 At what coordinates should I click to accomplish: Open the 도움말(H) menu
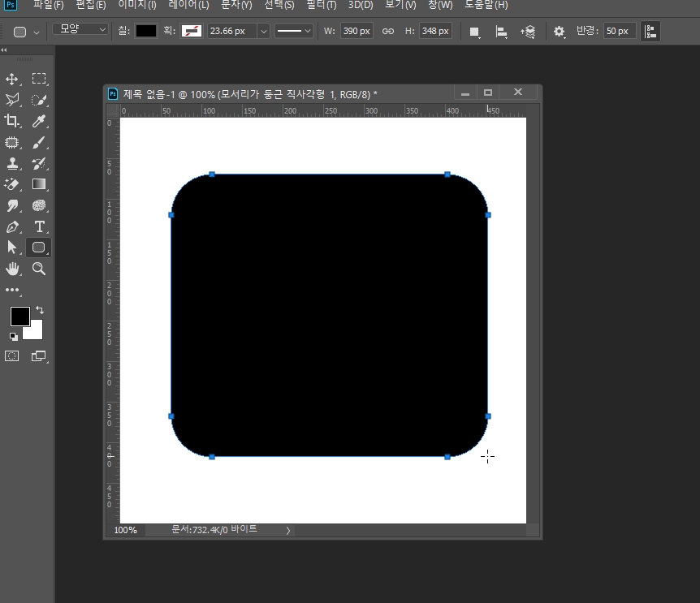[486, 5]
